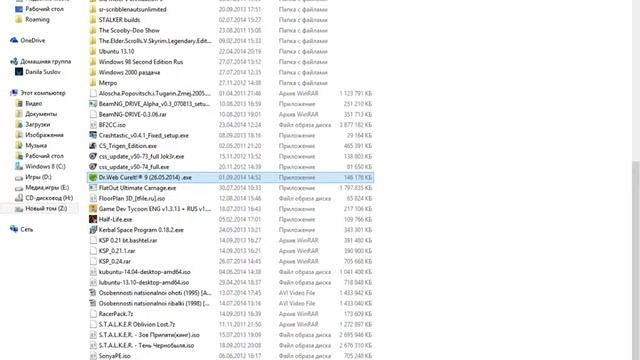Select KSP 0.21 bt.bashtel.rar file name
The height and width of the screenshot is (360, 640).
click(x=128, y=240)
